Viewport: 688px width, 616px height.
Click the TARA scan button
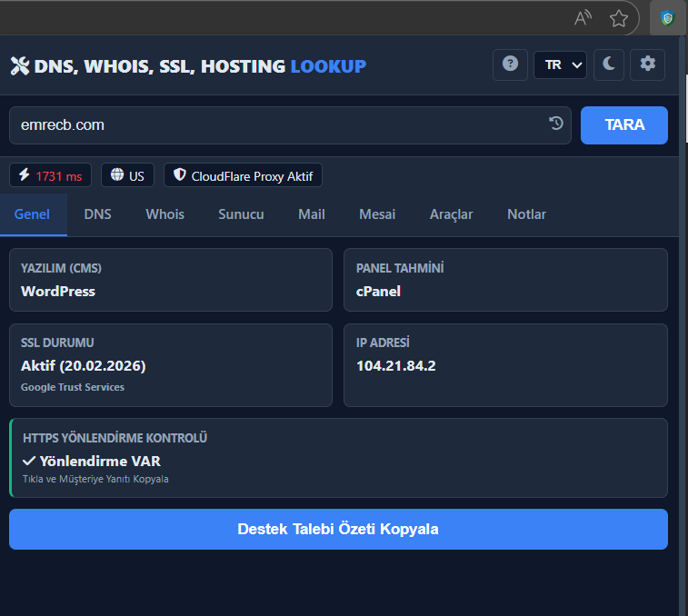[624, 125]
